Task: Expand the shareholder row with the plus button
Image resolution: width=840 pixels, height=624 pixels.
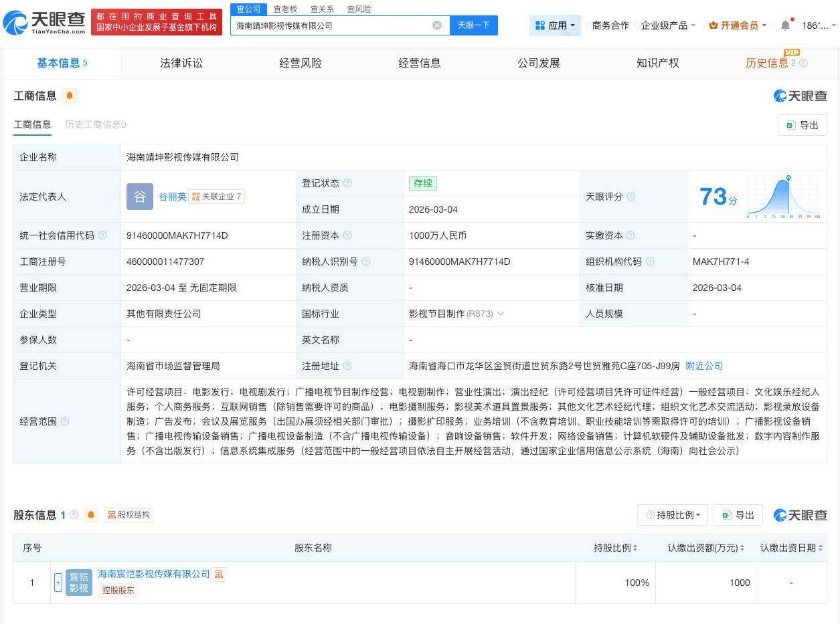Action: [58, 583]
